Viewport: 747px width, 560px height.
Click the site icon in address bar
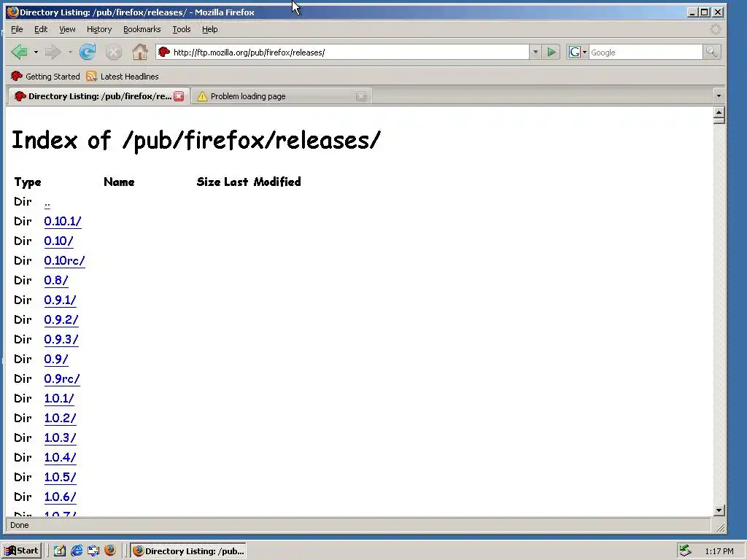click(x=164, y=52)
